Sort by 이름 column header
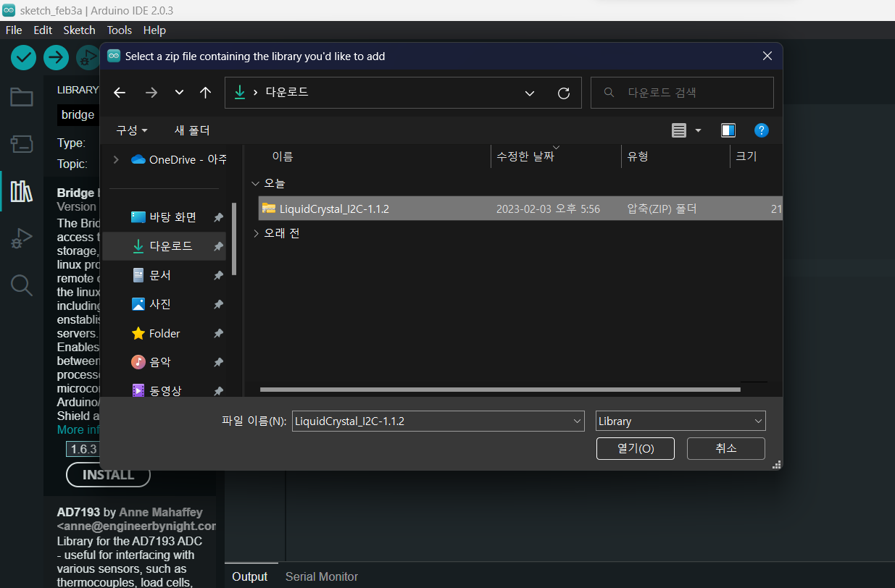 point(283,156)
